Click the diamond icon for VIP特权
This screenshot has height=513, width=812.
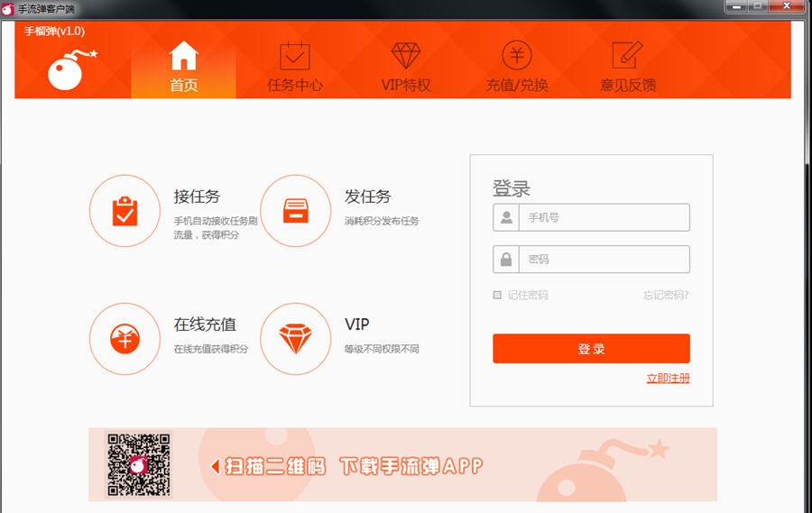406,55
